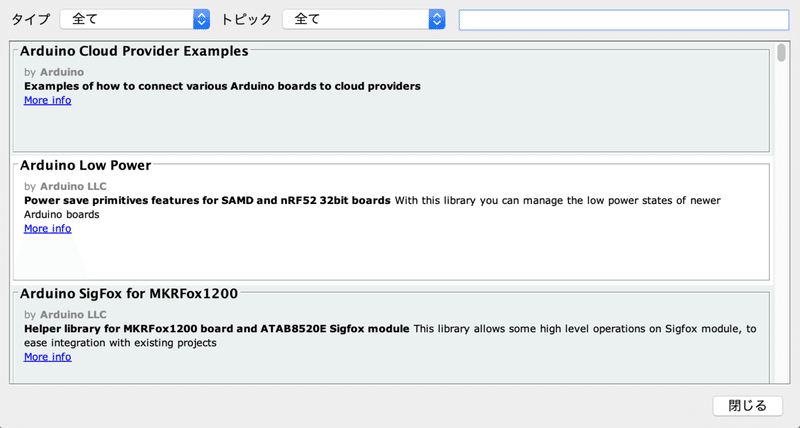800x428 pixels.
Task: Select the Arduino Low Power library title
Action: (86, 165)
